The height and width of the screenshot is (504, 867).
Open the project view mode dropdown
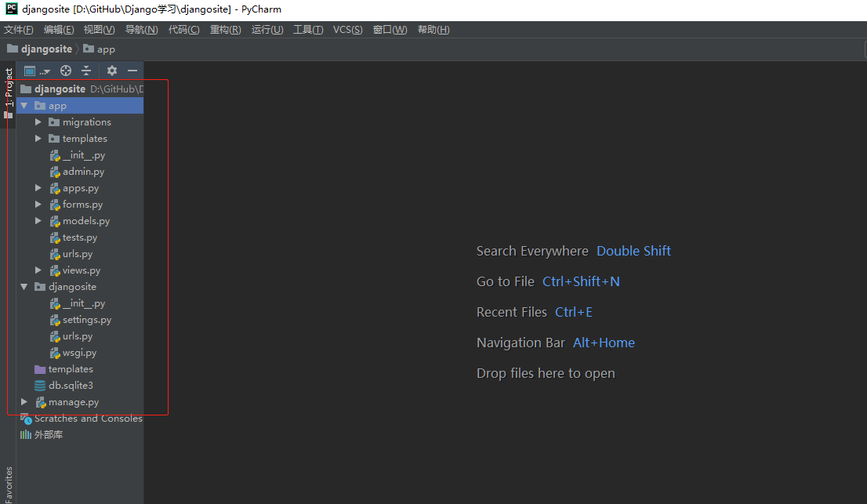[x=37, y=71]
